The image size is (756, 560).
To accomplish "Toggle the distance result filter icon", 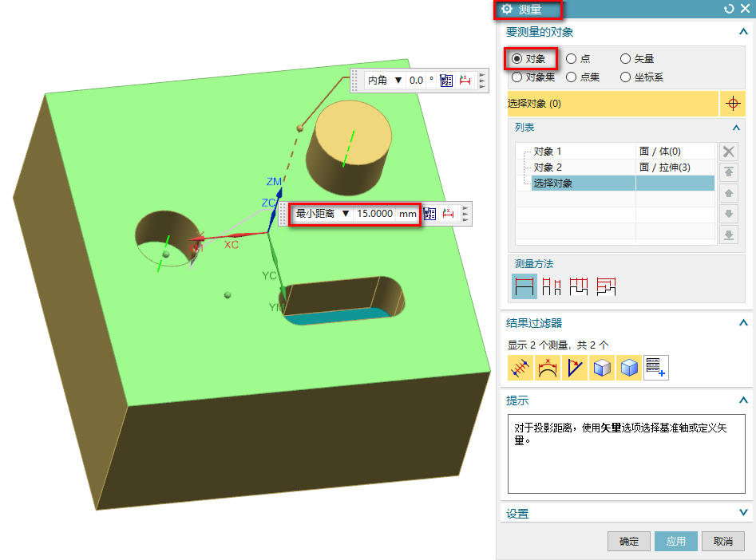I will click(520, 368).
